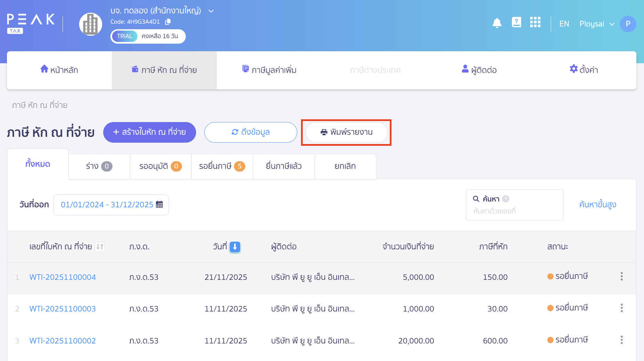Open the help guide book icon
This screenshot has height=361, width=644.
tap(516, 23)
